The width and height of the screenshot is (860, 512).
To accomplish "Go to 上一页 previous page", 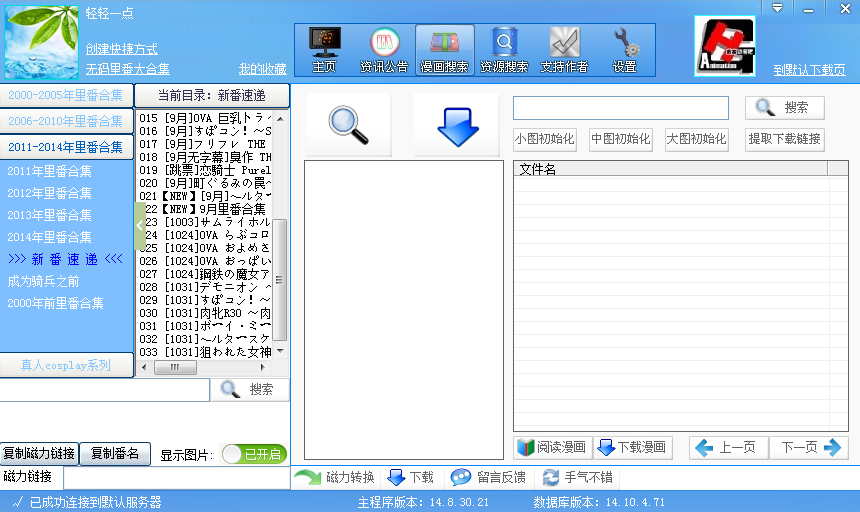I will tap(728, 447).
